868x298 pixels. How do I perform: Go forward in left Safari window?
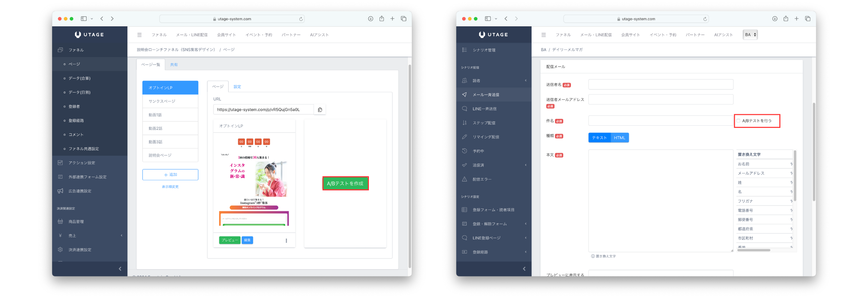point(112,19)
